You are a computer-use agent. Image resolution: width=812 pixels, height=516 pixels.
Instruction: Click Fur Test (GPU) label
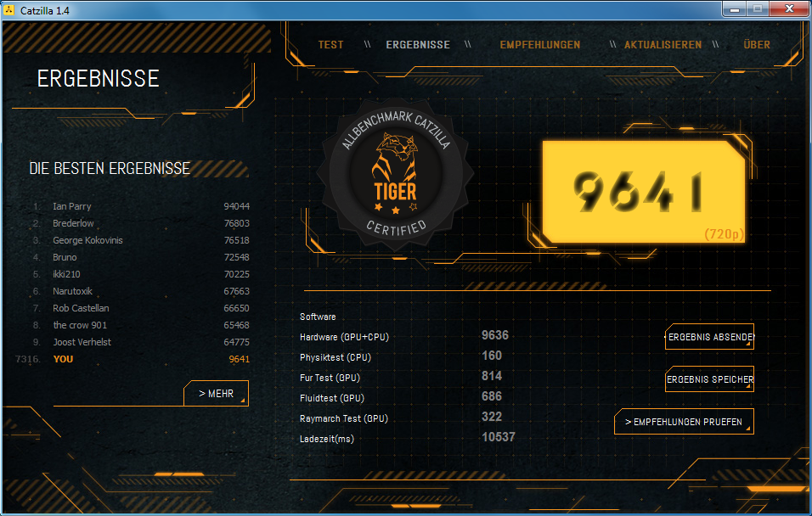(x=330, y=378)
